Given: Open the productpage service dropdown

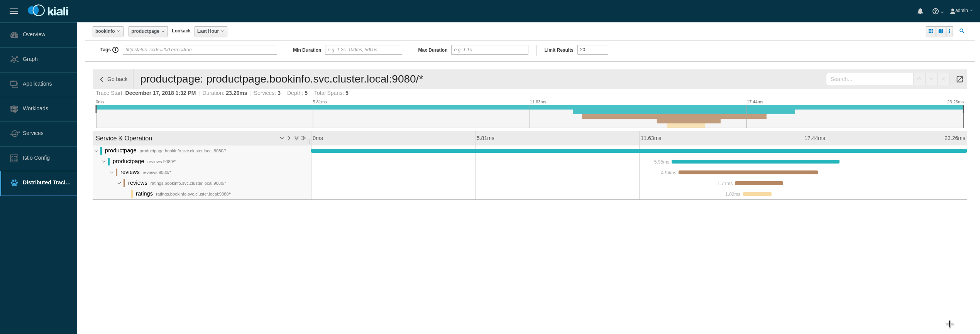Looking at the screenshot, I should (148, 31).
